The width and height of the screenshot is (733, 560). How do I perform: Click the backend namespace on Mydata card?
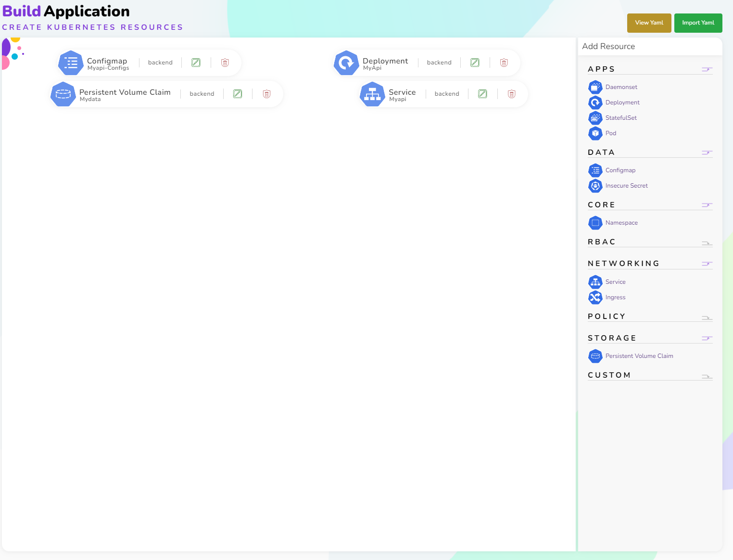tap(202, 94)
